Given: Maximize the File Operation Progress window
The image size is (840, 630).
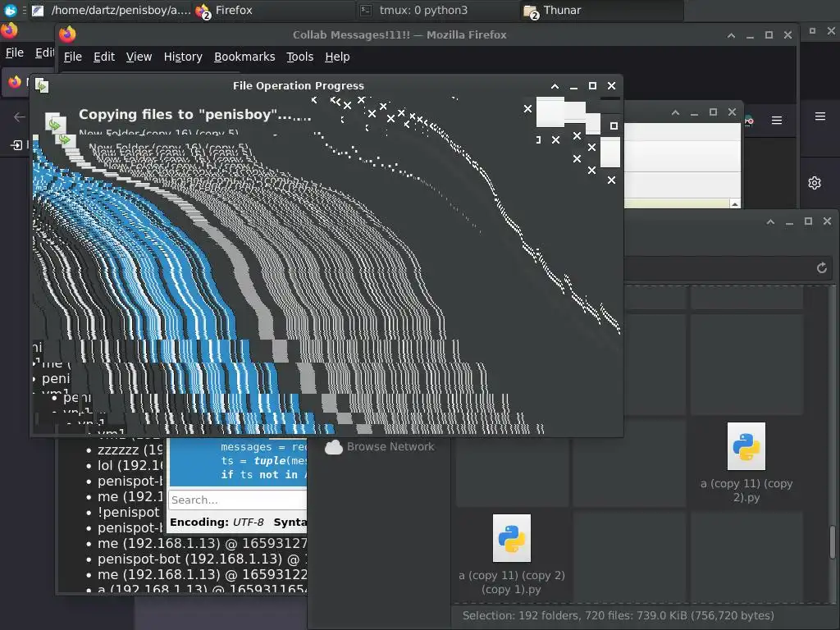Looking at the screenshot, I should tap(592, 85).
